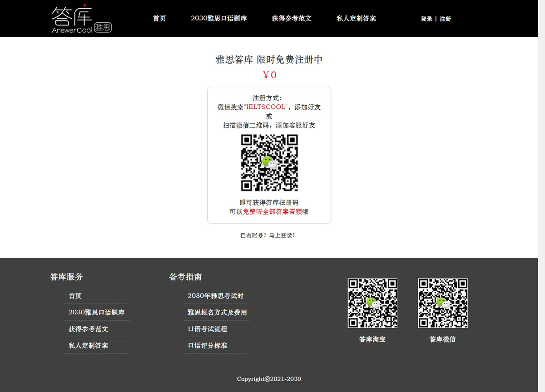545x392 pixels.
Task: Click the 答库 AnswerCool logo
Action: point(81,19)
